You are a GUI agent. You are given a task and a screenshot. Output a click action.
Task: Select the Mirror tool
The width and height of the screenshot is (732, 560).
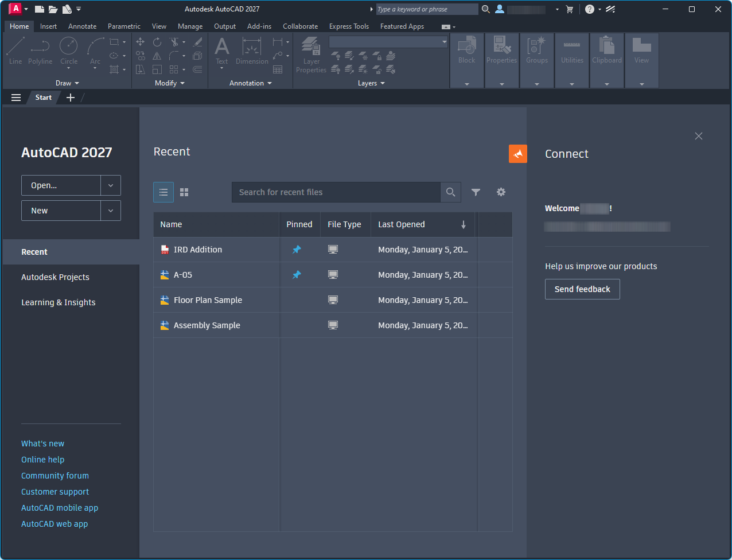(157, 56)
